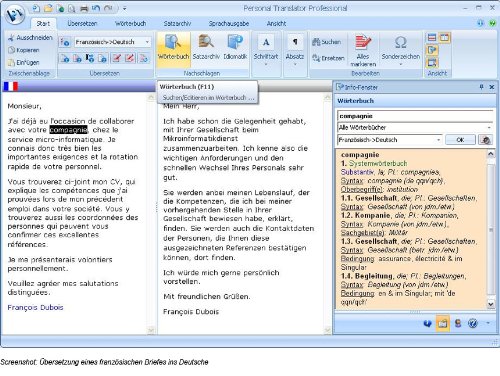Toggle the highlighted folder button in Info-Fenster footer
Image resolution: width=500 pixels, height=376 pixels.
443,323
